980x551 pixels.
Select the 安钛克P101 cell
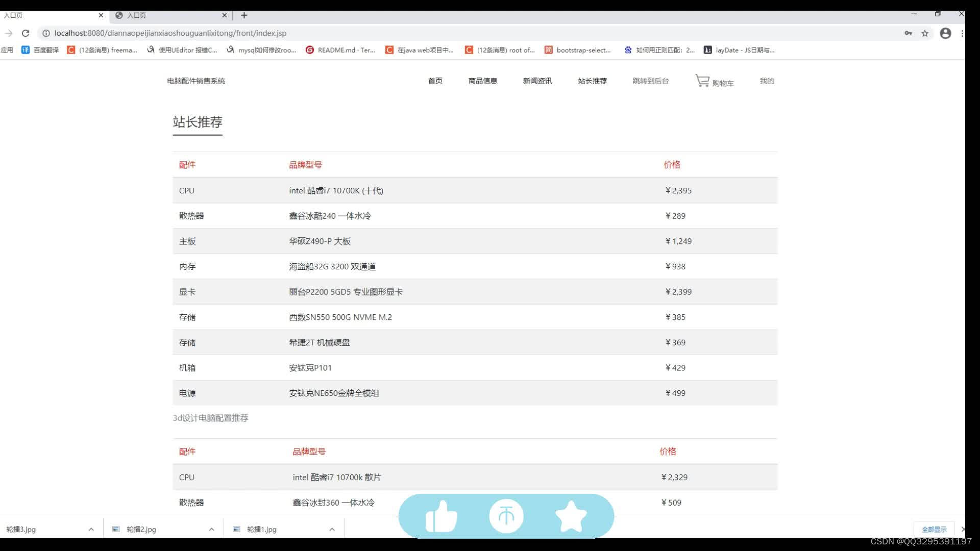pos(310,368)
